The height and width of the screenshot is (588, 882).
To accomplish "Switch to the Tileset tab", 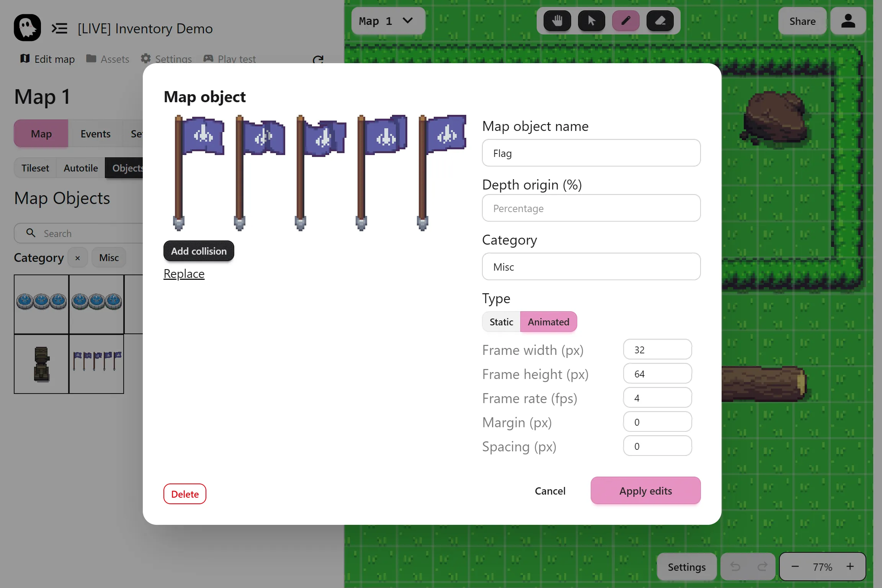I will (35, 168).
